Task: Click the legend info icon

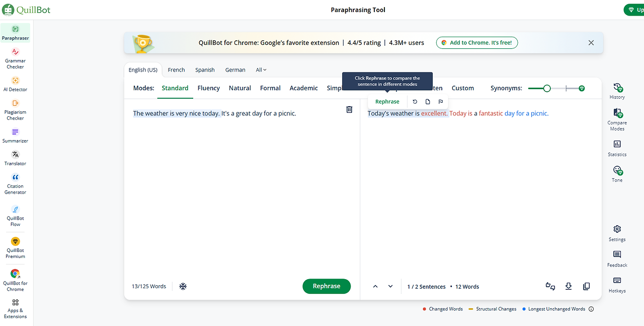Action: [x=591, y=309]
